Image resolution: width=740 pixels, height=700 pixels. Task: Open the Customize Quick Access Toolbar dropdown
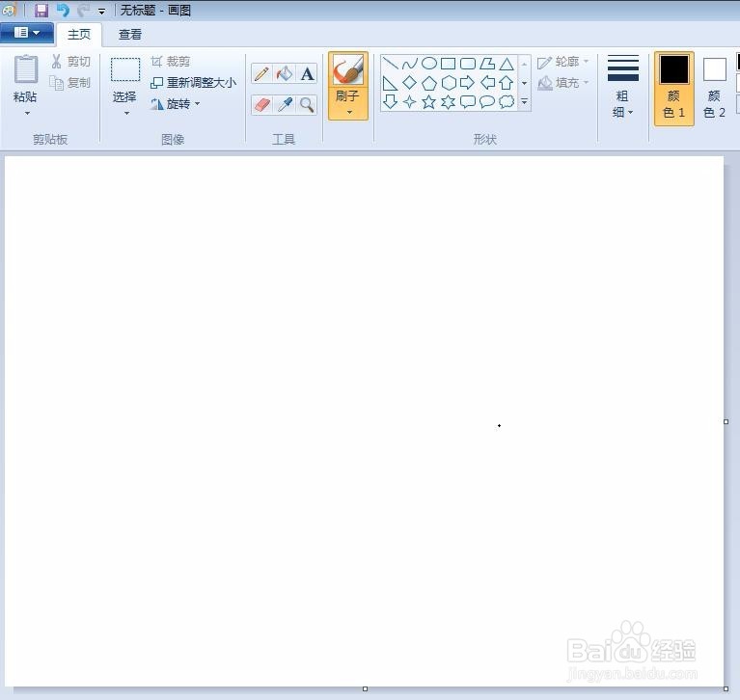click(102, 11)
